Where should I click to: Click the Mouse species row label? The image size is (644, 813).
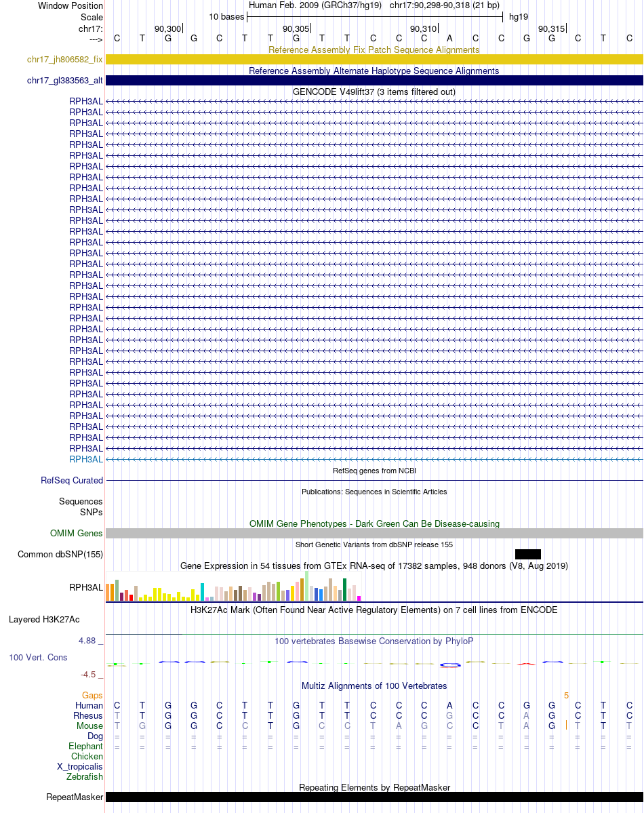pos(89,726)
